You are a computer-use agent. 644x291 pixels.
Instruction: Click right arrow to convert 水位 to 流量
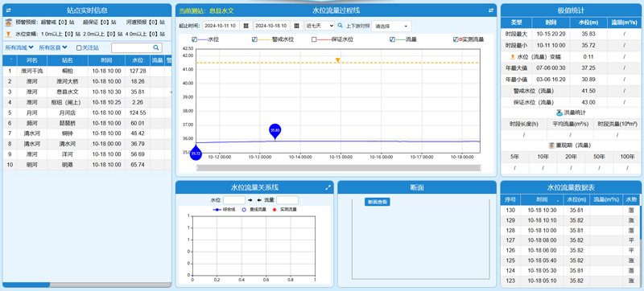(x=250, y=200)
